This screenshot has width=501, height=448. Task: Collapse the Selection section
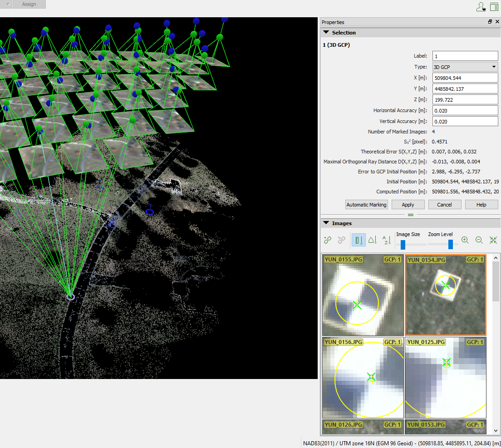point(326,33)
